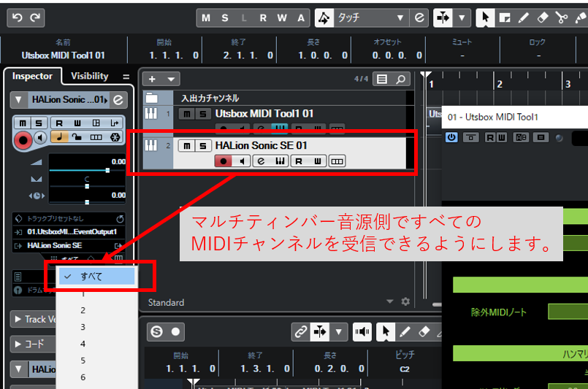Toggle global Write W in top toolbar
The image size is (588, 389).
[282, 18]
